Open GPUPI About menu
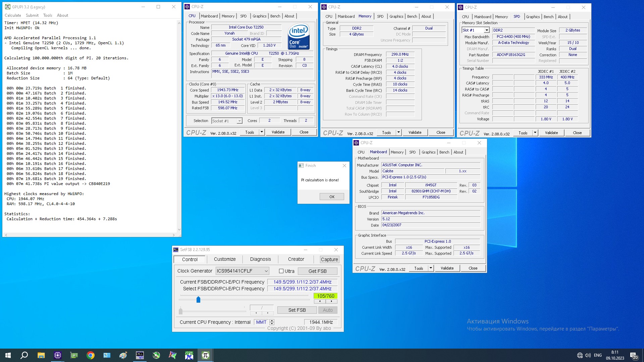 point(62,15)
